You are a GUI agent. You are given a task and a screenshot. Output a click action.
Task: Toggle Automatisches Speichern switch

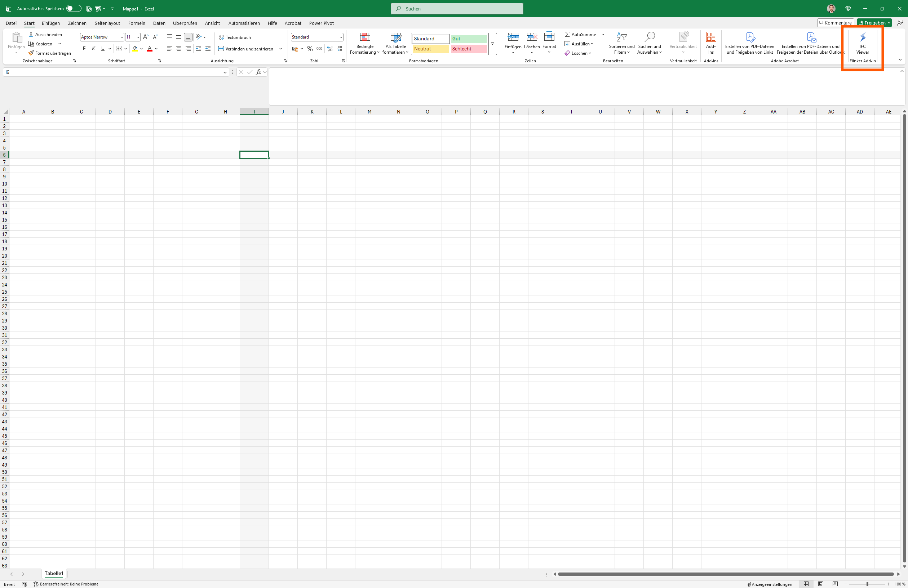(74, 8)
